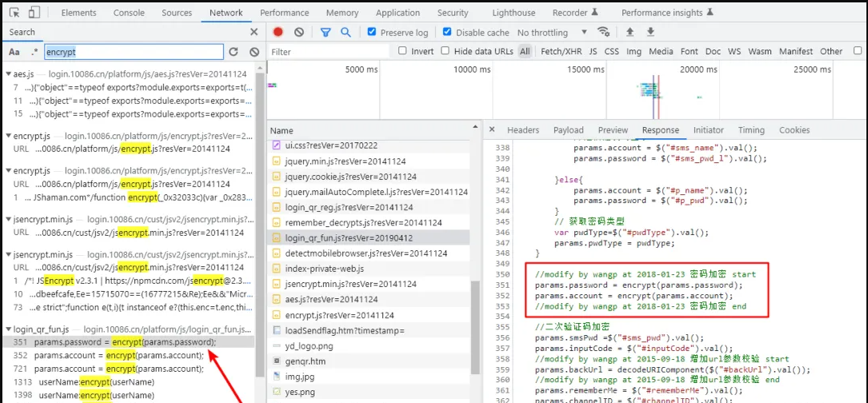Select the All request type filter

click(x=525, y=51)
